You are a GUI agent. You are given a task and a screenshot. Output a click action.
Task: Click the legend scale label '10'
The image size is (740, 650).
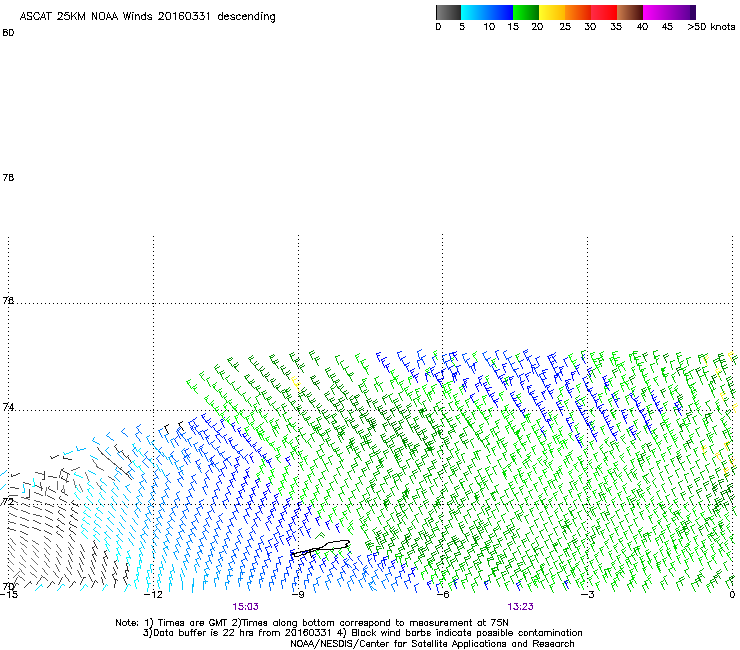tap(489, 27)
